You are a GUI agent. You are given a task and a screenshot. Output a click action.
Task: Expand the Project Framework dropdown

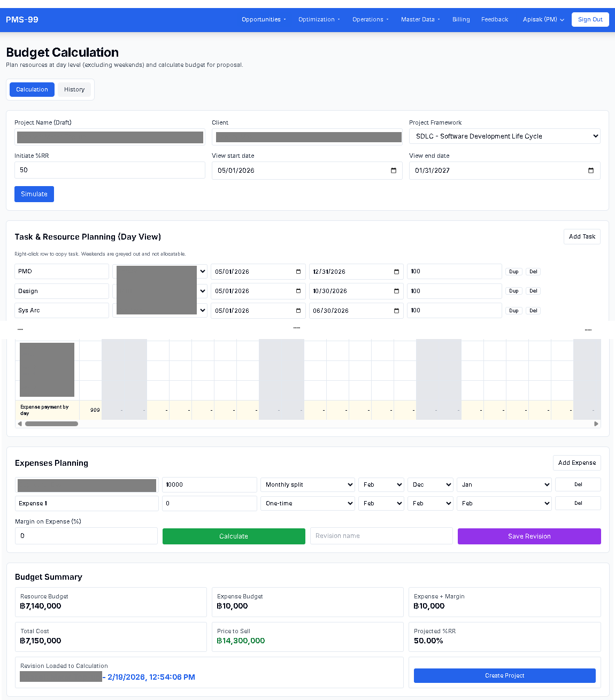[x=504, y=136]
